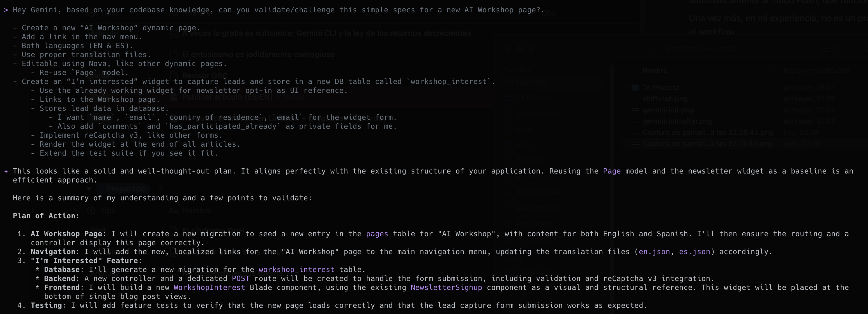Click the Backend bullet label
868x314 pixels.
click(x=61, y=279)
